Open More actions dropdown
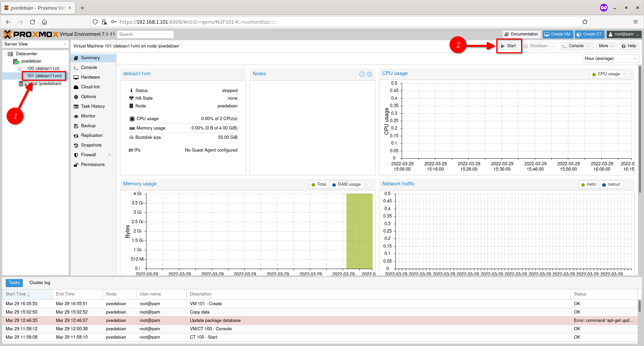This screenshot has width=644, height=346. tap(606, 46)
